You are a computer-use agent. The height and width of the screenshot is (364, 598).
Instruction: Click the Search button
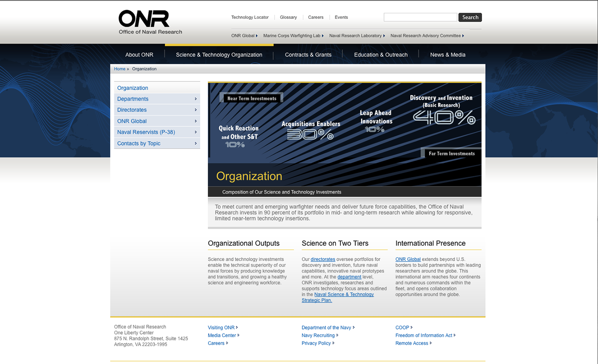click(470, 17)
